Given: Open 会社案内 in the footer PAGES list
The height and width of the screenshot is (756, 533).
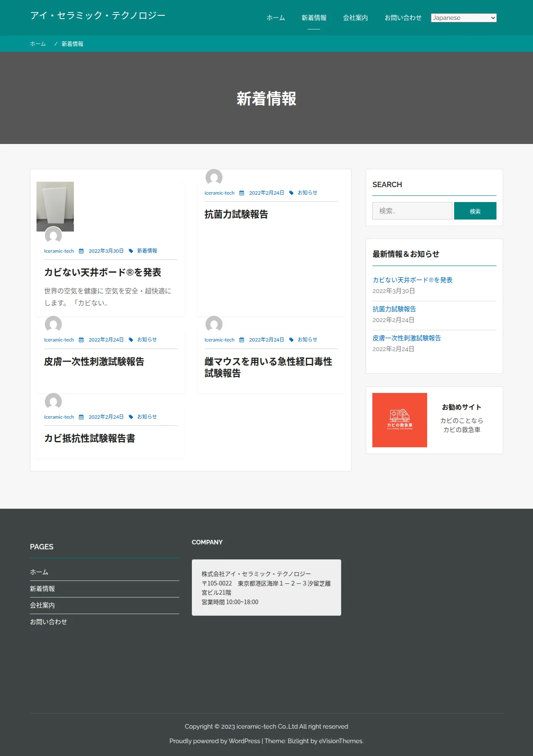Looking at the screenshot, I should 42,605.
